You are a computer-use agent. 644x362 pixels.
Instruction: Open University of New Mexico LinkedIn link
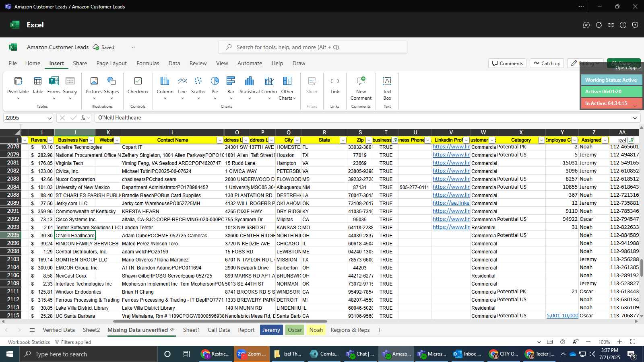pyautogui.click(x=451, y=187)
